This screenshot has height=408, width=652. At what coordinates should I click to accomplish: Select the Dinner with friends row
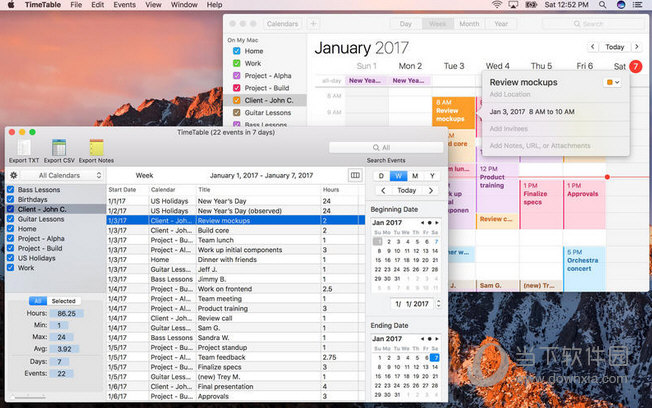tap(236, 260)
